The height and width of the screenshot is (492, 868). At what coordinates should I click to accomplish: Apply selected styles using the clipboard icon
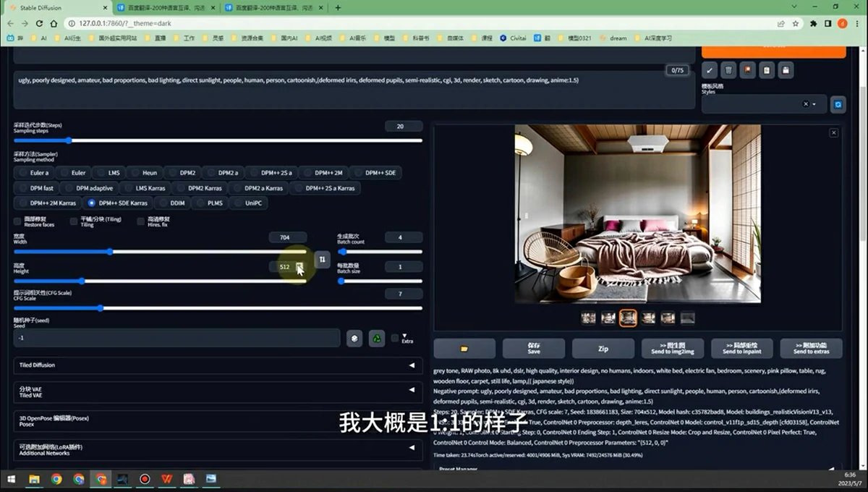coord(767,70)
